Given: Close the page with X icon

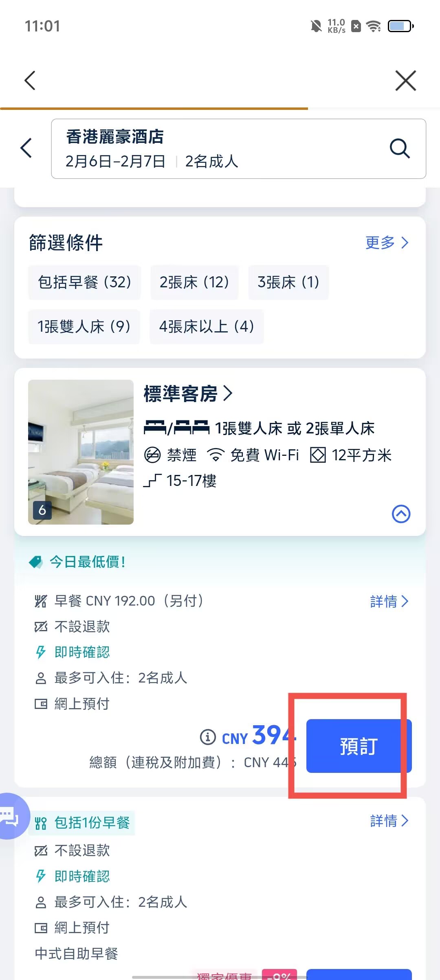Looking at the screenshot, I should (405, 80).
